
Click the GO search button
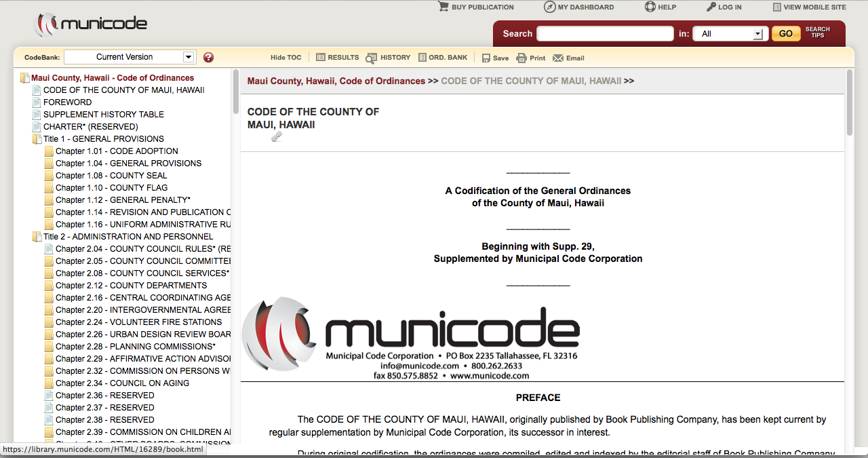click(x=786, y=33)
